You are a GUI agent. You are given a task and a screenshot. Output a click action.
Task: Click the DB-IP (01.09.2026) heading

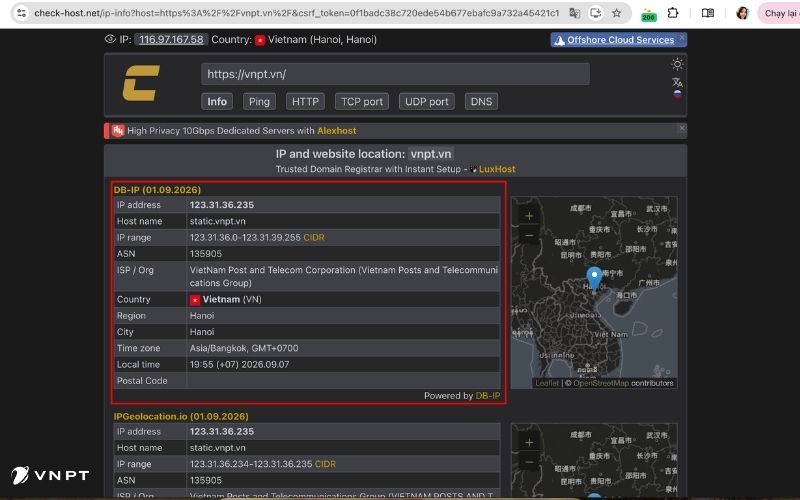(157, 190)
